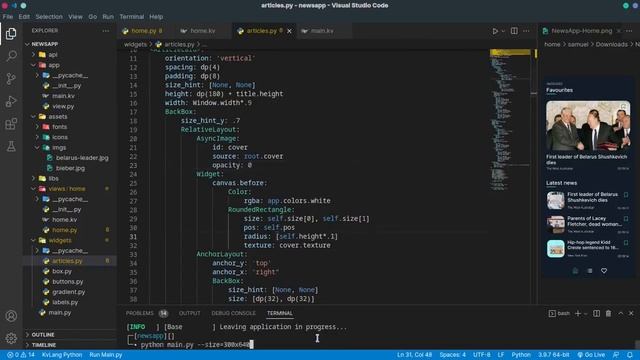The width and height of the screenshot is (640, 360).
Task: Open the Manage gear settings
Action: point(11,338)
